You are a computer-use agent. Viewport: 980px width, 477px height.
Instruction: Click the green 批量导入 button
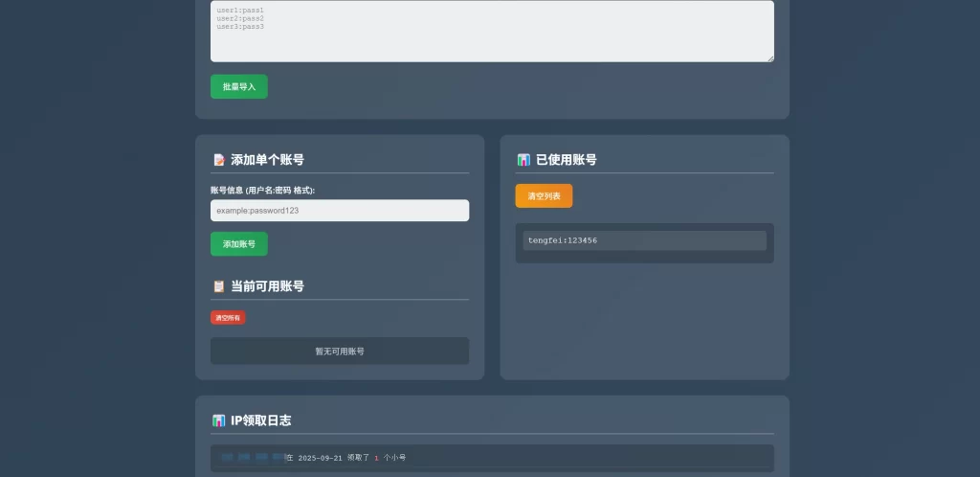coord(238,87)
